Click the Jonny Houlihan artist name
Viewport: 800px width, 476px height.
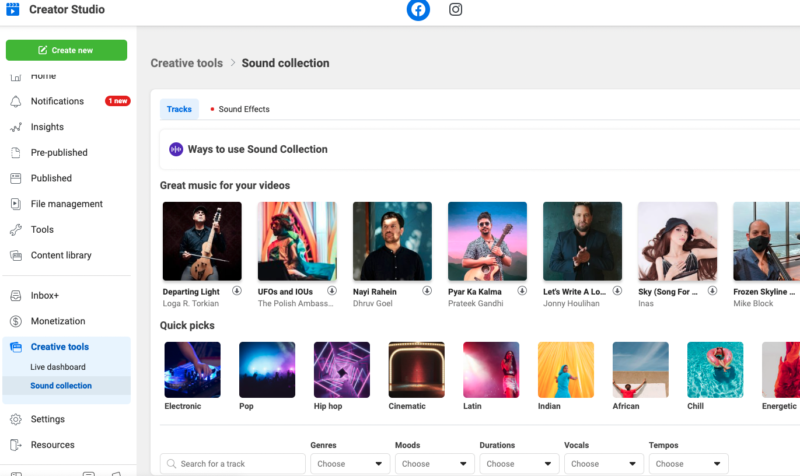[571, 304]
